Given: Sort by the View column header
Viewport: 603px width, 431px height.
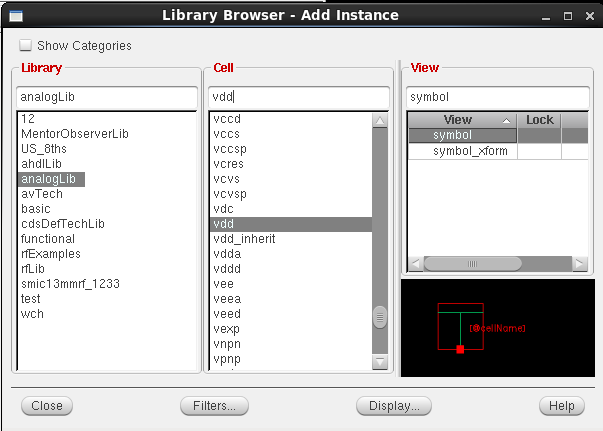Looking at the screenshot, I should point(463,120).
